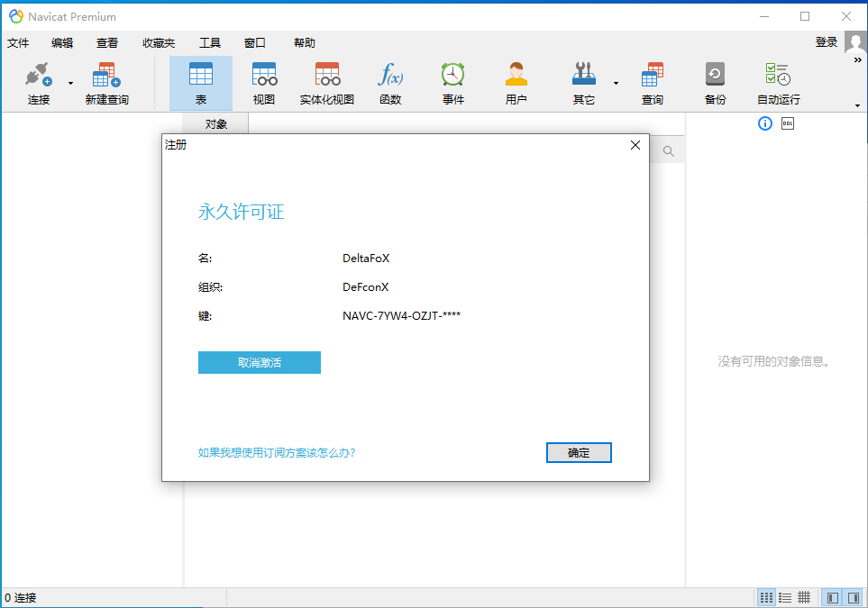Open the View (视图) toolbar icon
Screen dimensions: 868x608
[264, 83]
